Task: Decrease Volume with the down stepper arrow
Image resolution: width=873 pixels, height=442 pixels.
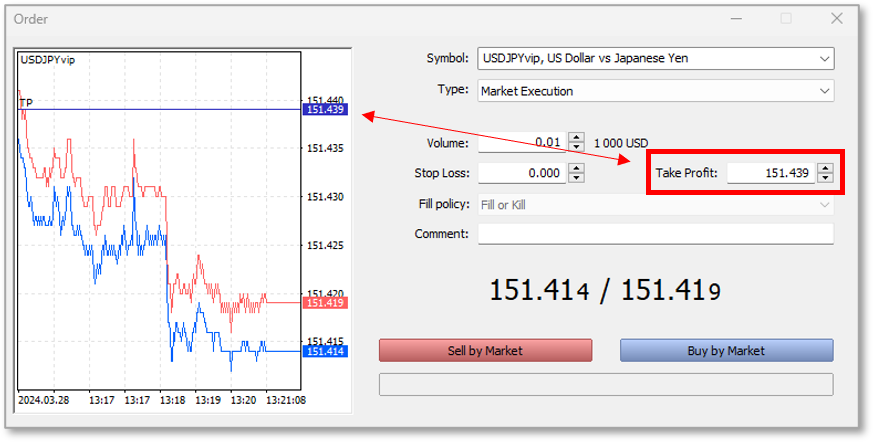Action: pyautogui.click(x=576, y=147)
